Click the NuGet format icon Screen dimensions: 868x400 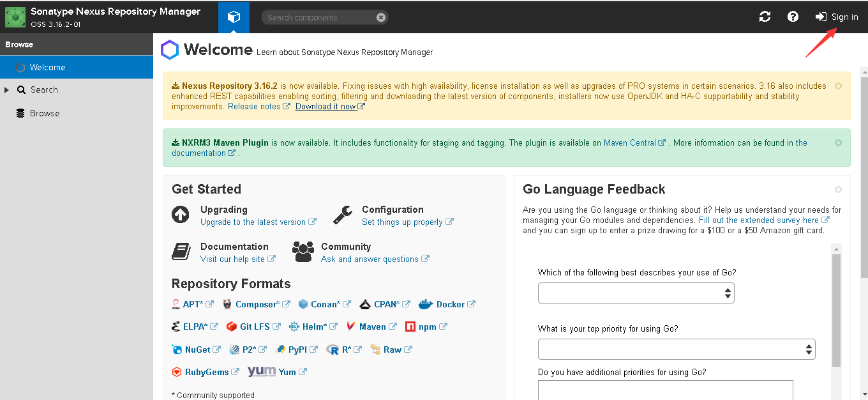(177, 350)
